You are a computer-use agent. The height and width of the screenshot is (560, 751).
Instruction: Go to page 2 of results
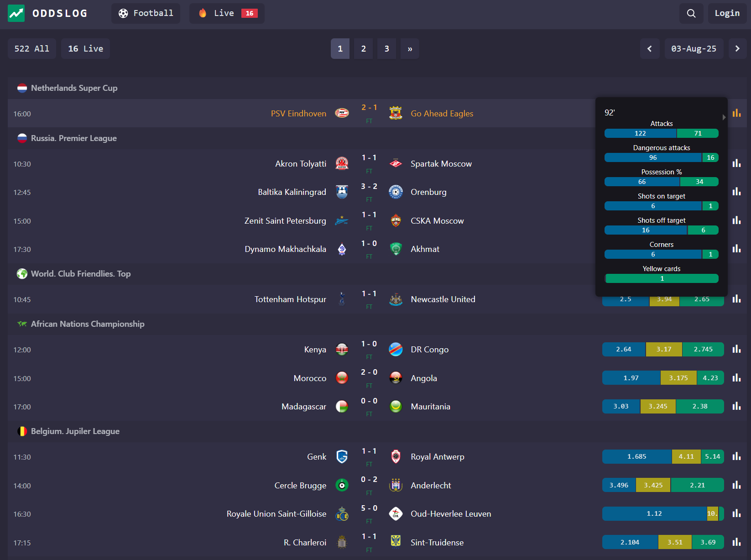point(364,48)
